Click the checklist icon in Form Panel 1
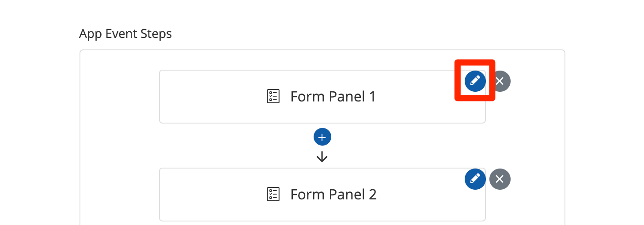 click(273, 96)
